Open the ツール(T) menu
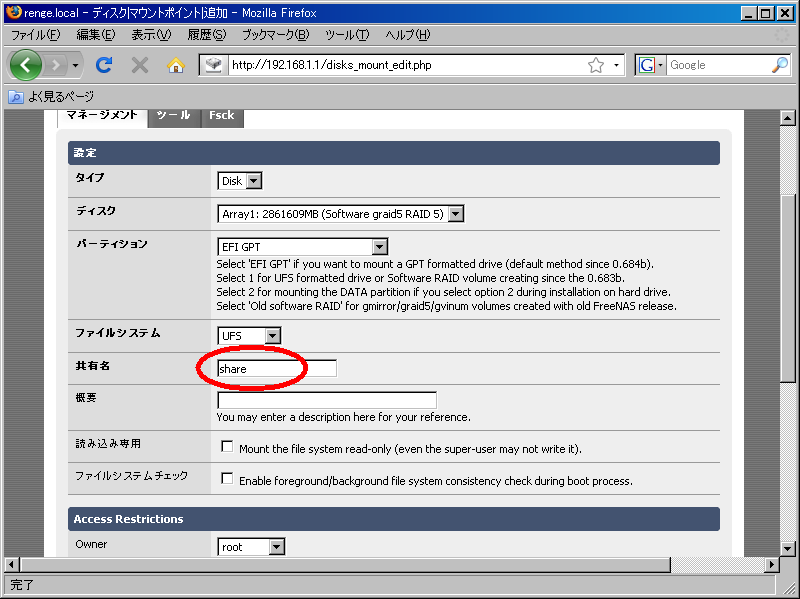Image resolution: width=800 pixels, height=599 pixels. 347,35
